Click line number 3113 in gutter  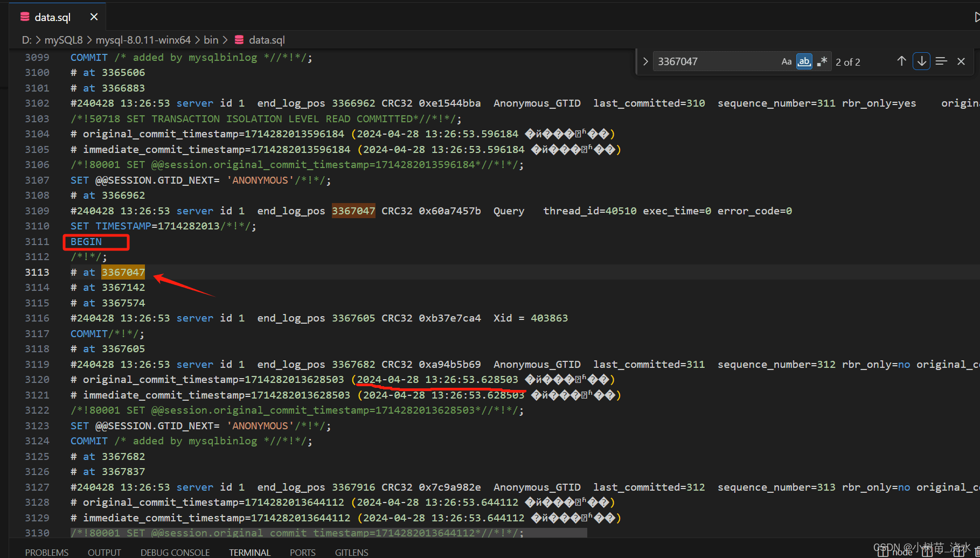[37, 272]
